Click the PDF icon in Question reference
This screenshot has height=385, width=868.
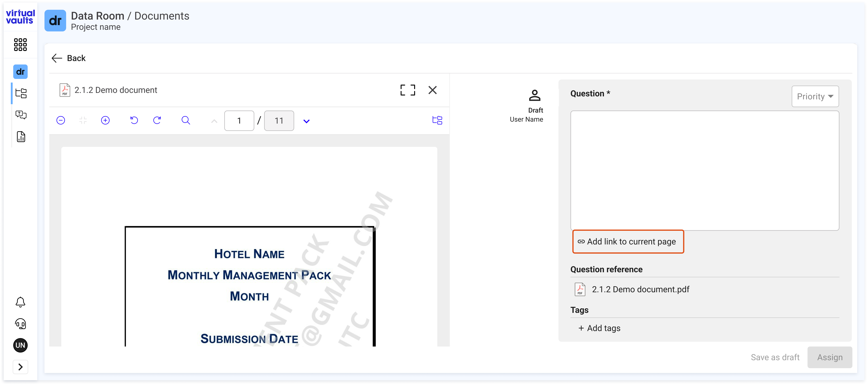point(580,290)
